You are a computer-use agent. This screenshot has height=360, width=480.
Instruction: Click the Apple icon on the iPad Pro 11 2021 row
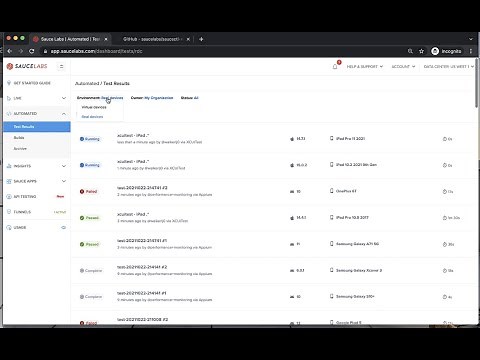tap(292, 139)
